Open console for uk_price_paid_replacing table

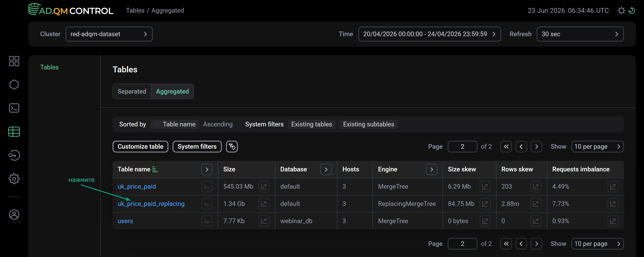pos(207,204)
